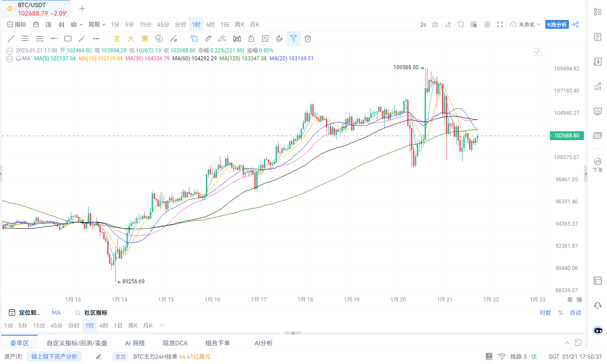Click the K线分析 button

coord(557,24)
